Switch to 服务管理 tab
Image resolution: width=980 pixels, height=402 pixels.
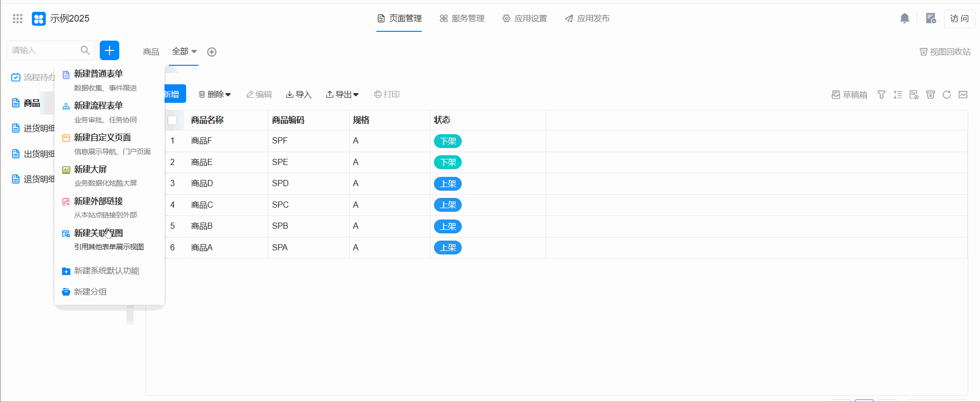(462, 19)
